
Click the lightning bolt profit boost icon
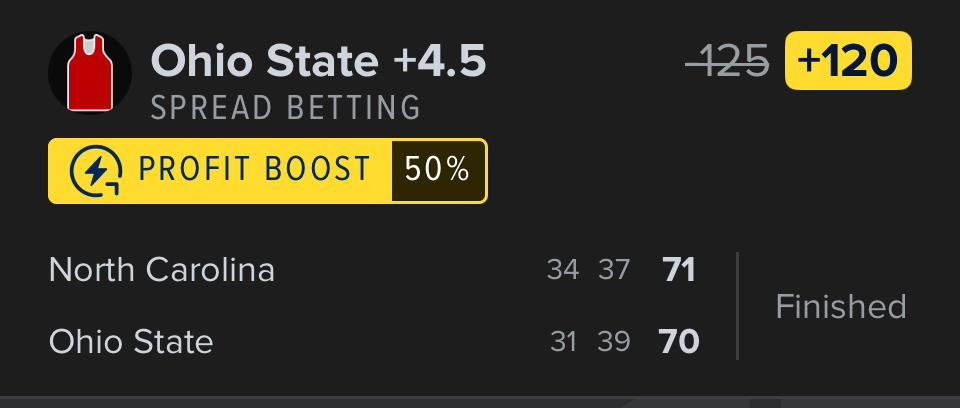point(96,171)
